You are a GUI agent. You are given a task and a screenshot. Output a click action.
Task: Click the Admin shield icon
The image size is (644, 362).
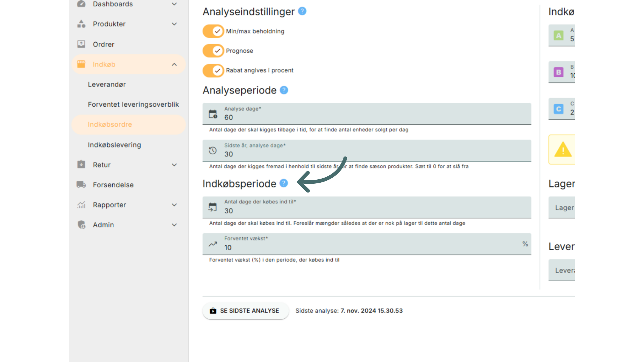(82, 225)
